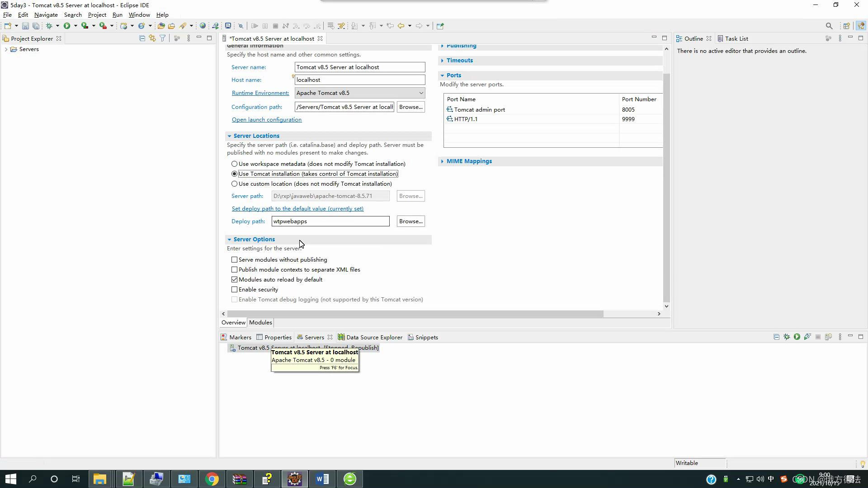Screen dimensions: 868x488
Task: Click into the Deploy path field
Action: (x=330, y=221)
